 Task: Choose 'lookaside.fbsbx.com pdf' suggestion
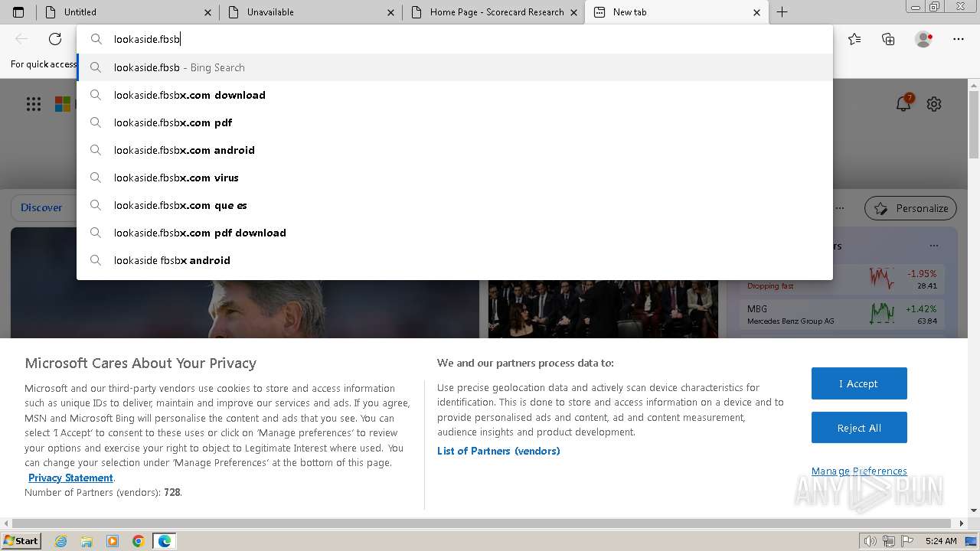tap(455, 122)
